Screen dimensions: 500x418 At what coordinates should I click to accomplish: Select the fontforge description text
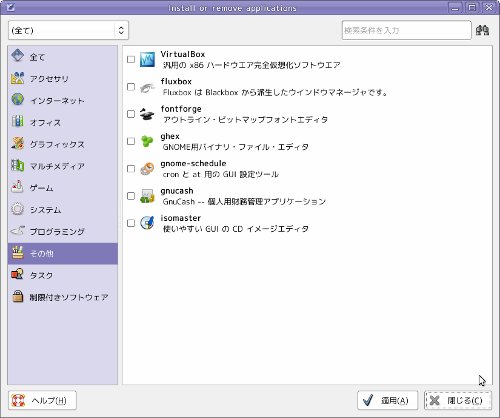[x=245, y=119]
